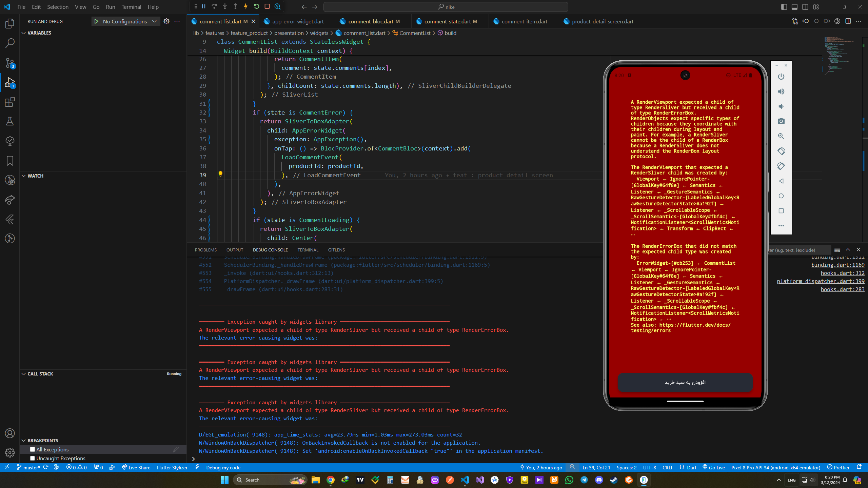Open launch.json gear in Run and Debug
Screen dimensions: 868x488
(x=166, y=21)
